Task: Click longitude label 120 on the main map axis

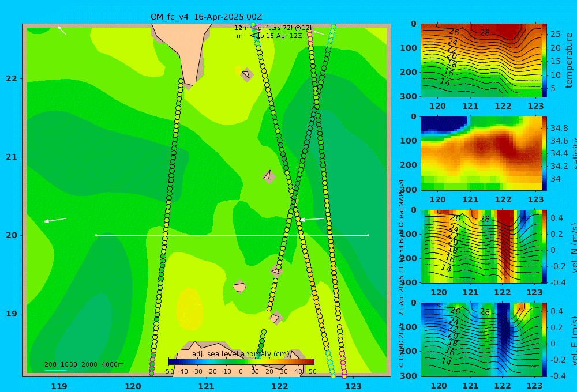Action: pos(133,386)
